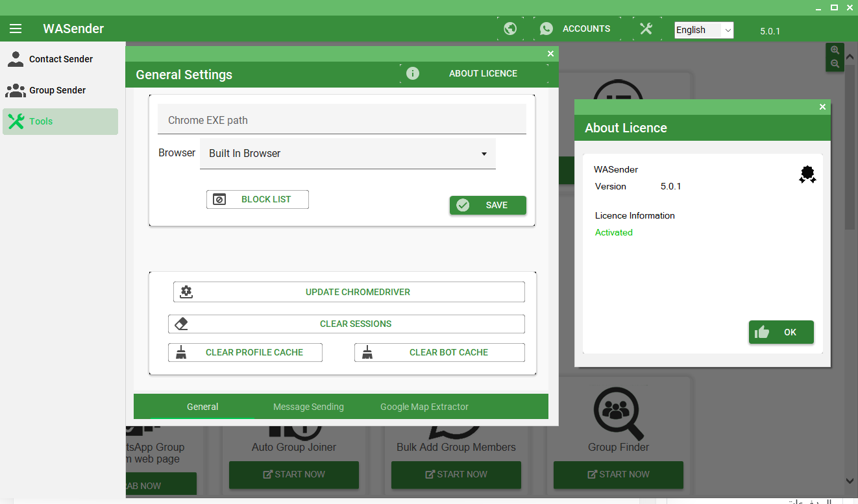Open the BLOCK LIST button

point(257,199)
